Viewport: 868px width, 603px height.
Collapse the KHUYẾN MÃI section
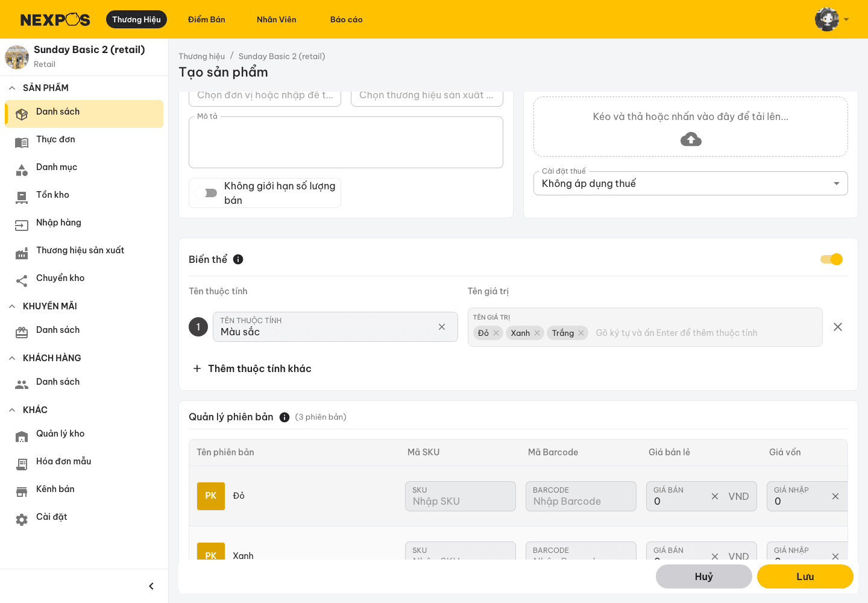tap(12, 306)
